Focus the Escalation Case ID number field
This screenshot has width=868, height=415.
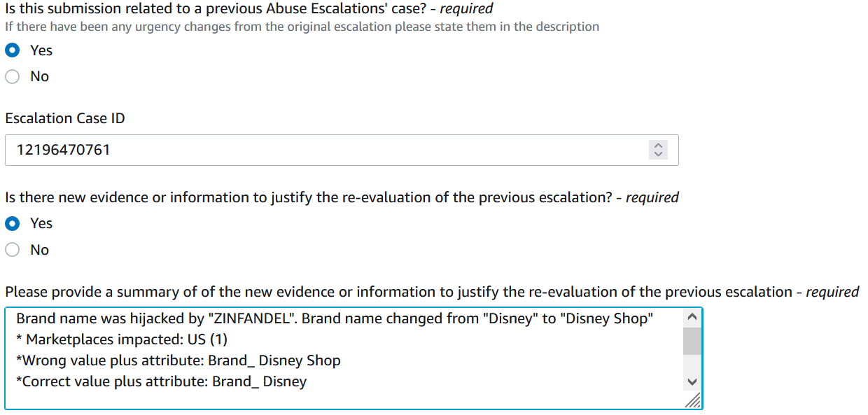[x=342, y=150]
